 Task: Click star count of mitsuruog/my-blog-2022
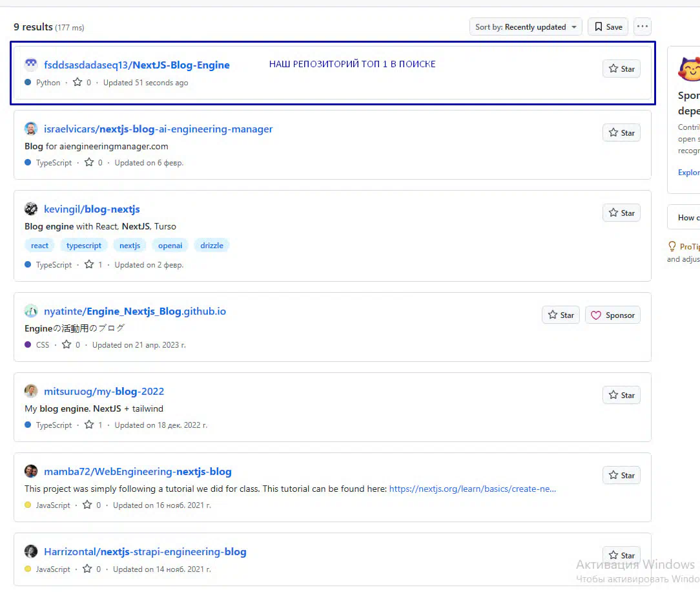point(94,425)
